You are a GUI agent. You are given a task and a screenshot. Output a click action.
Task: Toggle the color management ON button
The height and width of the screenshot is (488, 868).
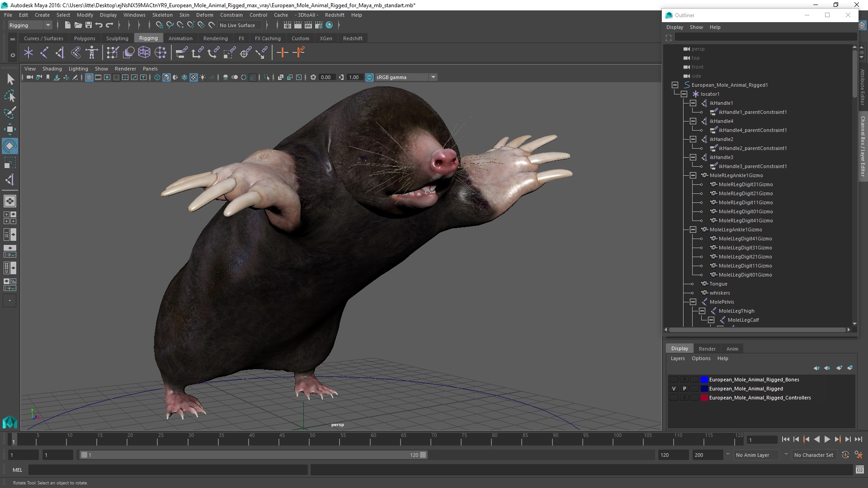click(x=369, y=78)
